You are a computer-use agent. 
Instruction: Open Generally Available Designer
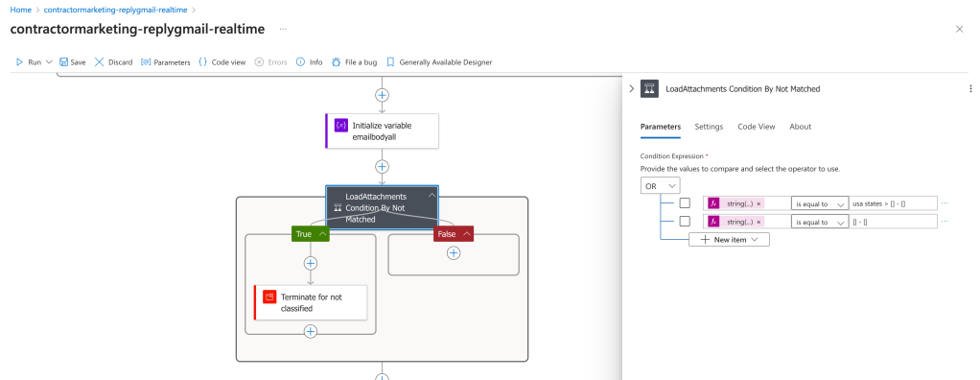[x=439, y=61]
